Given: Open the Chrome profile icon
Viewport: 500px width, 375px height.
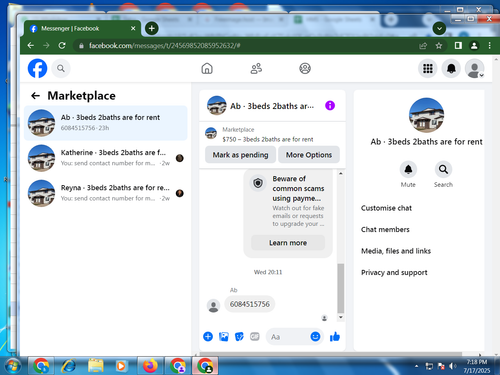Looking at the screenshot, I should click(474, 45).
